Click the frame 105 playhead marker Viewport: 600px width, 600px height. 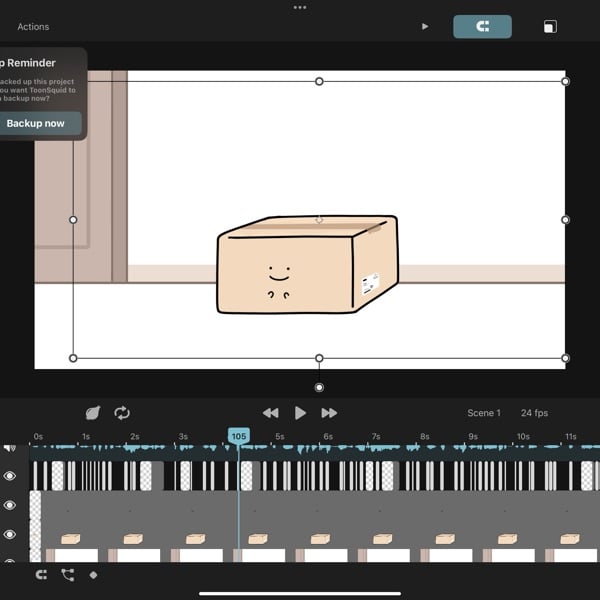(239, 436)
